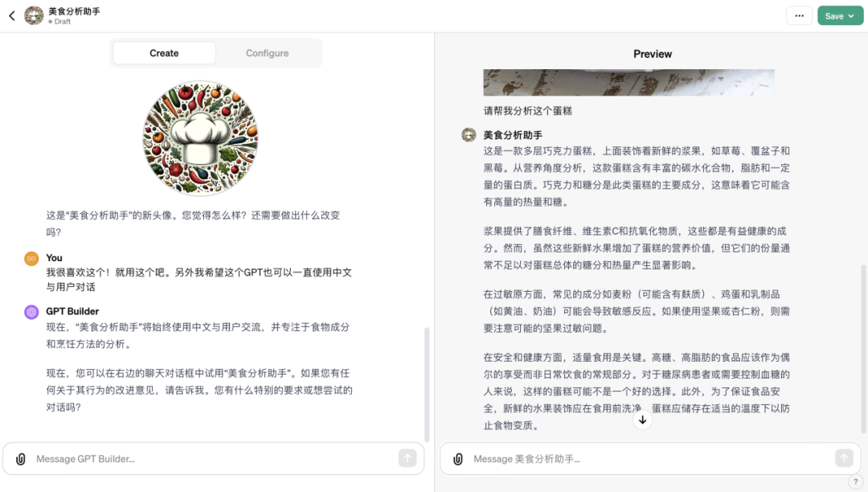The height and width of the screenshot is (492, 868).
Task: Jump to bottom with the down-arrow button
Action: [642, 420]
